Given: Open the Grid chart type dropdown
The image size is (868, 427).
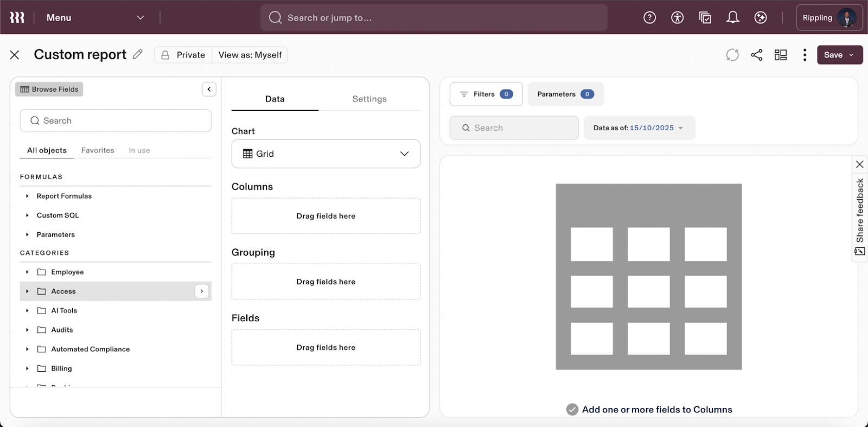Looking at the screenshot, I should click(x=326, y=154).
